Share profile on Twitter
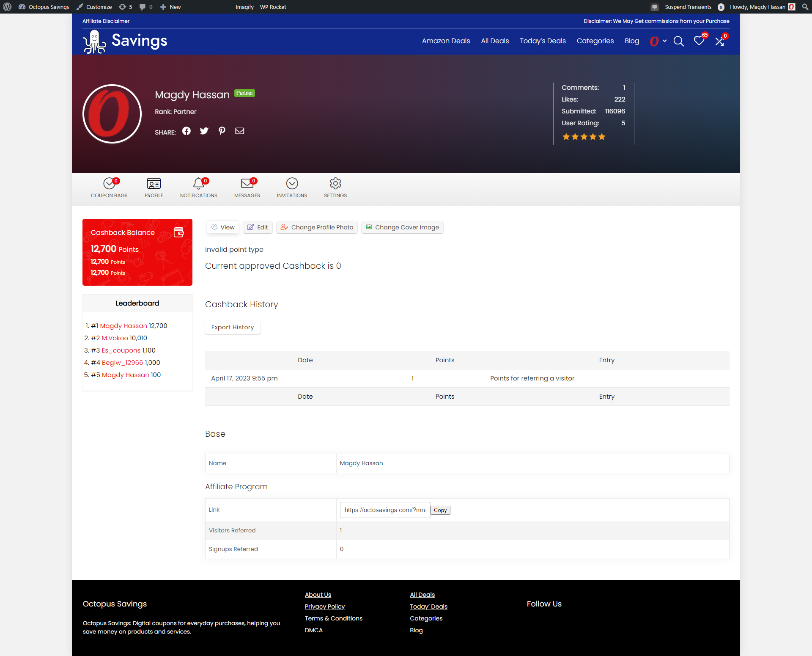 204,131
